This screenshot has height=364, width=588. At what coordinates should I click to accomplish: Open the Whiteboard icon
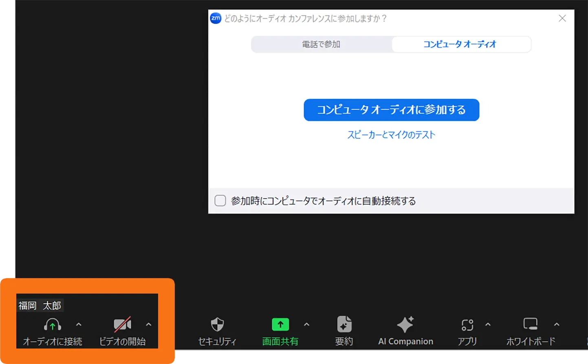(531, 324)
